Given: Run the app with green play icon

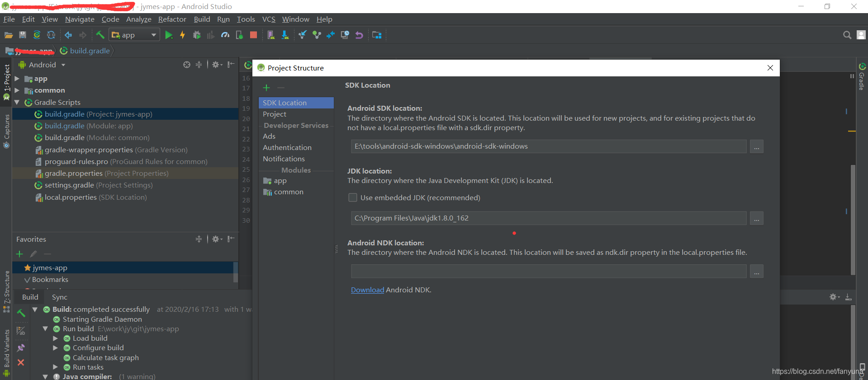Looking at the screenshot, I should [169, 35].
